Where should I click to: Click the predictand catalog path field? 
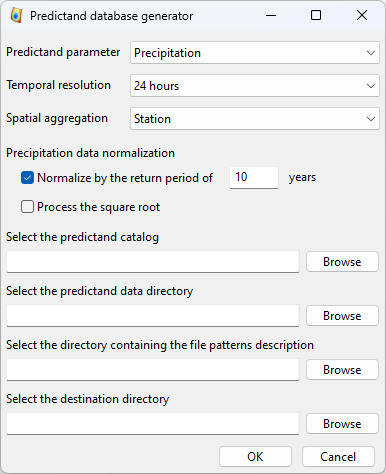(153, 262)
